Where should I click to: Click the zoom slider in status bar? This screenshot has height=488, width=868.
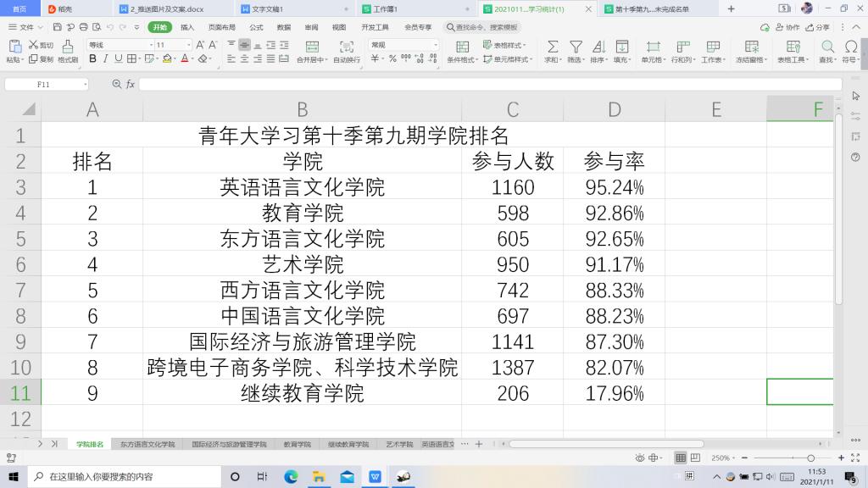810,457
